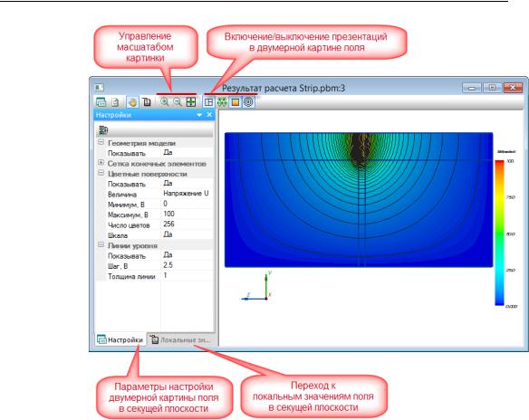Activate the hand pan tool
The image size is (529, 420).
click(x=132, y=101)
